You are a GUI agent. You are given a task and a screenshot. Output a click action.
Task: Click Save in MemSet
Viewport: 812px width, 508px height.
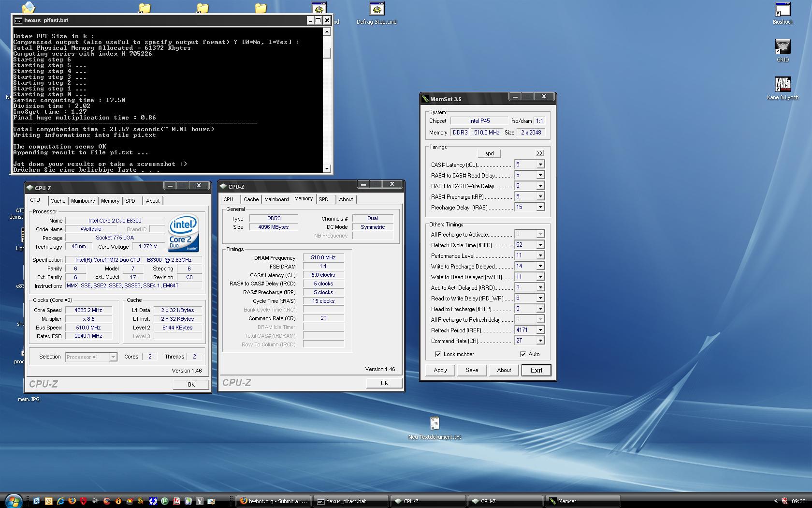point(472,370)
